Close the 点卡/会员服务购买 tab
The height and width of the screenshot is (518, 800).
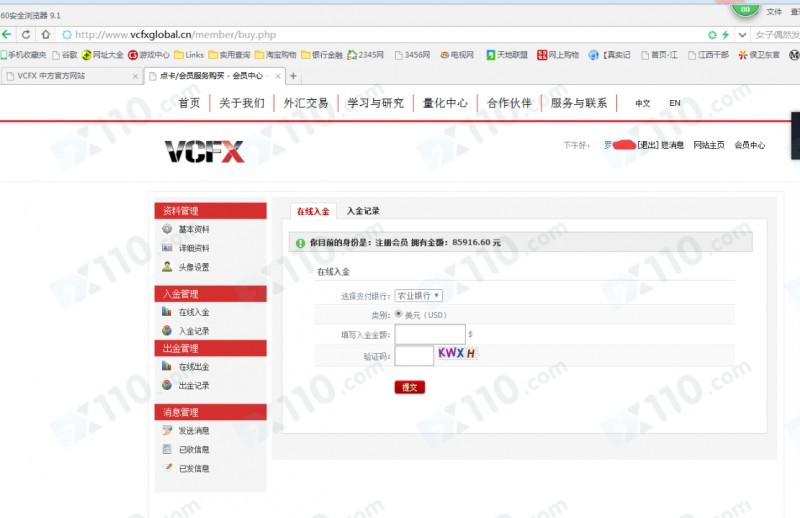pyautogui.click(x=278, y=76)
